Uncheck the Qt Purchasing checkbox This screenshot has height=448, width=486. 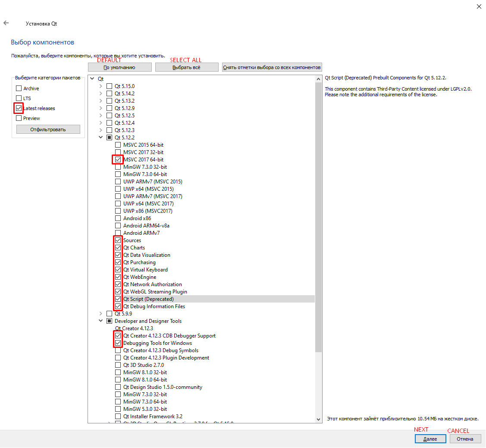click(x=118, y=262)
